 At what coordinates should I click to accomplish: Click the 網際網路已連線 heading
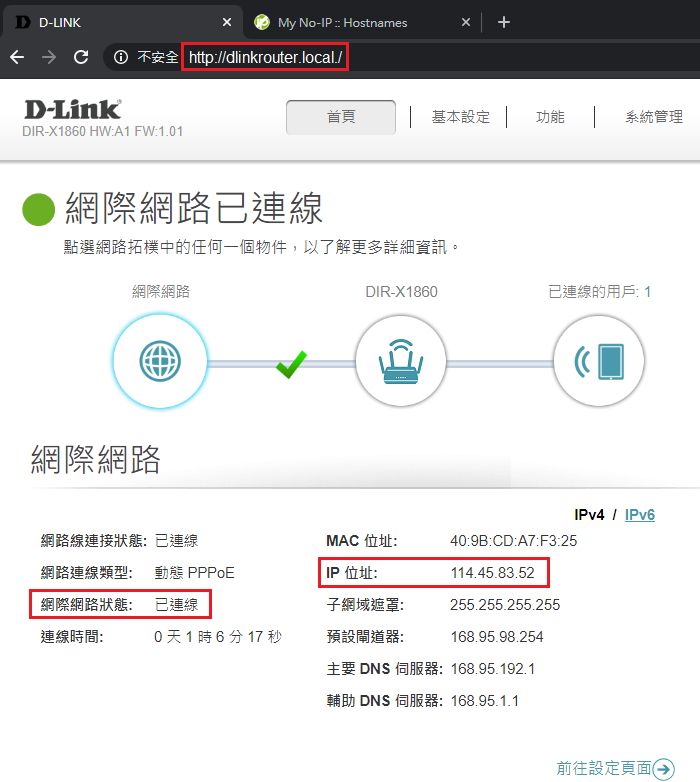[x=194, y=208]
